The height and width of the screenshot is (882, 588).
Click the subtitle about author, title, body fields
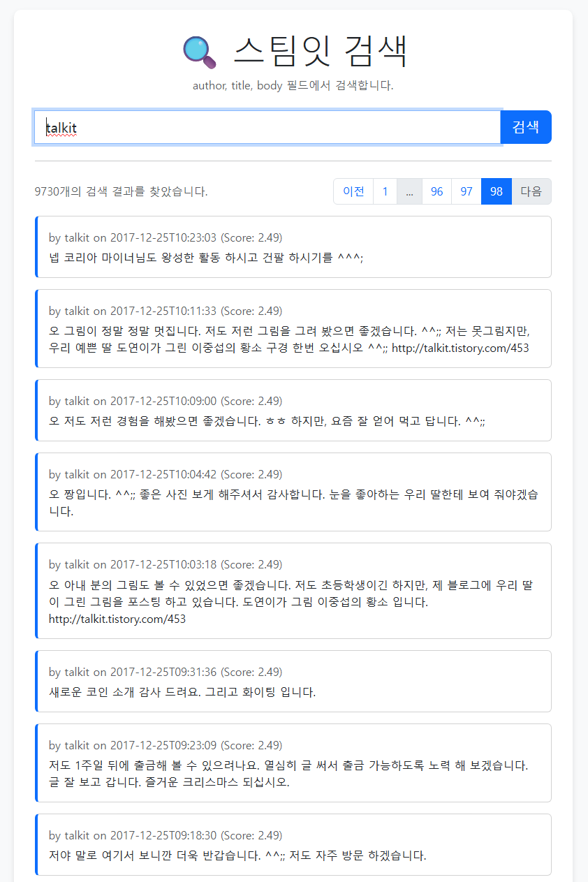293,86
